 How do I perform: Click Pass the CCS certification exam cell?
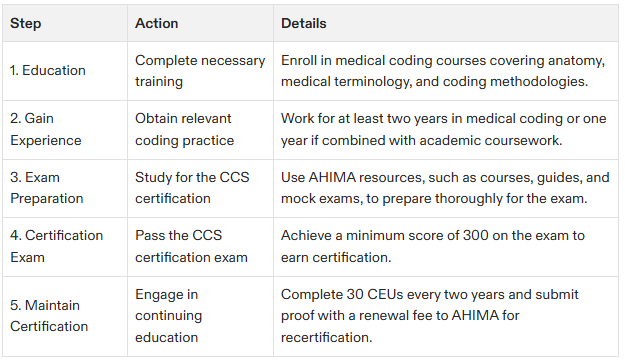[x=200, y=247]
